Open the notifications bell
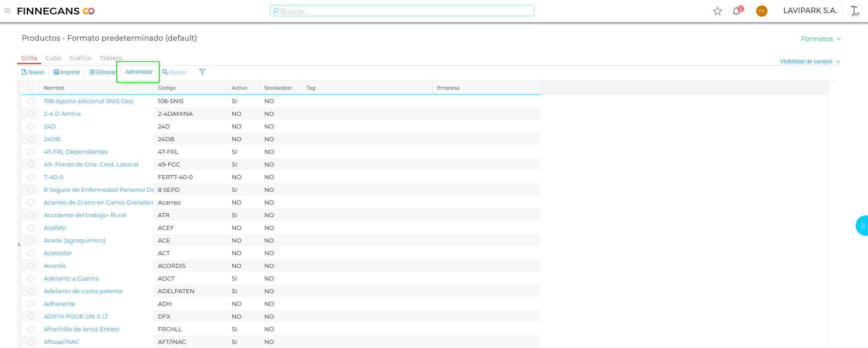Screen dimensions: 868x348 [737, 10]
